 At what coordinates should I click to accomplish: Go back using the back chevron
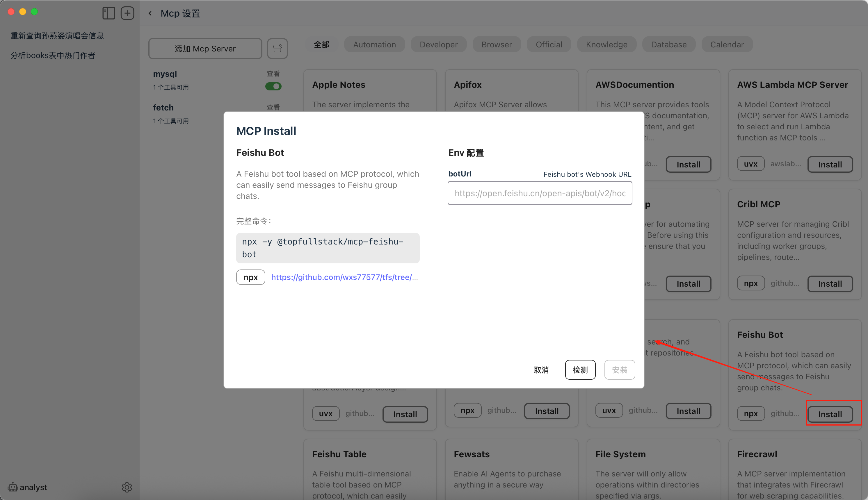[x=150, y=13]
